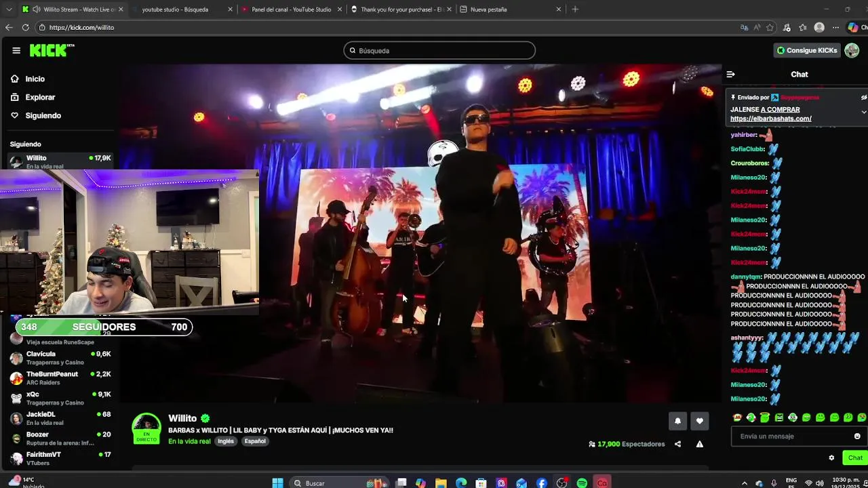Open JackieDL channel in sidebar

(x=60, y=418)
